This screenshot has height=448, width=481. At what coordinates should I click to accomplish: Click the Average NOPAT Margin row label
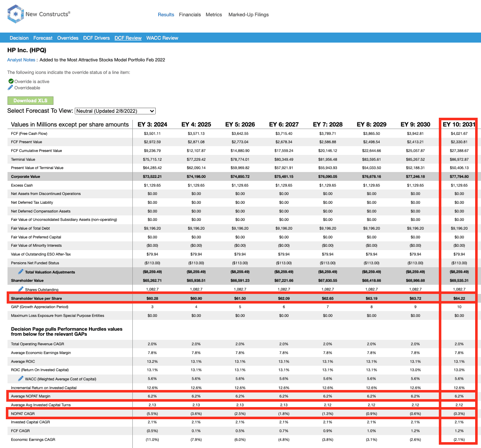click(30, 396)
